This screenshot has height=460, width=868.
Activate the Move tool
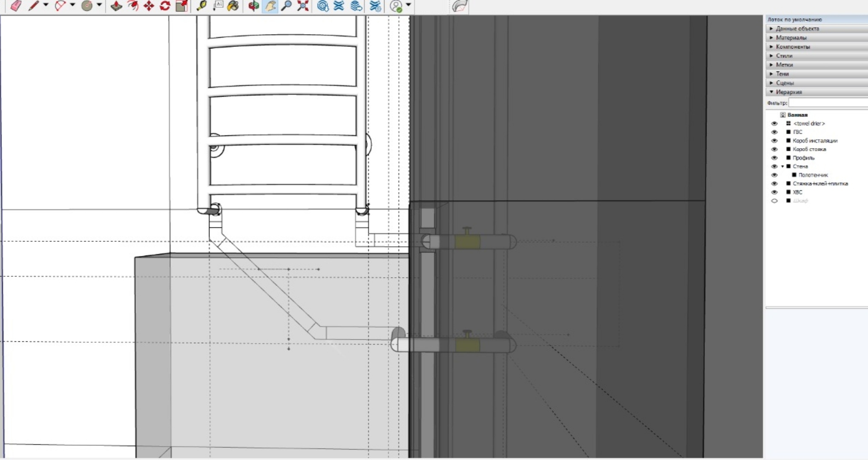coord(149,6)
